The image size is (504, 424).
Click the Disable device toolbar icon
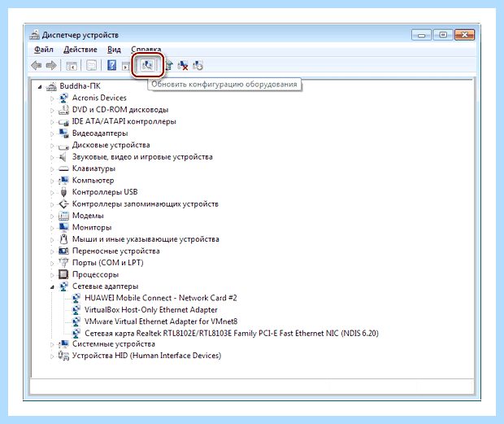[198, 66]
